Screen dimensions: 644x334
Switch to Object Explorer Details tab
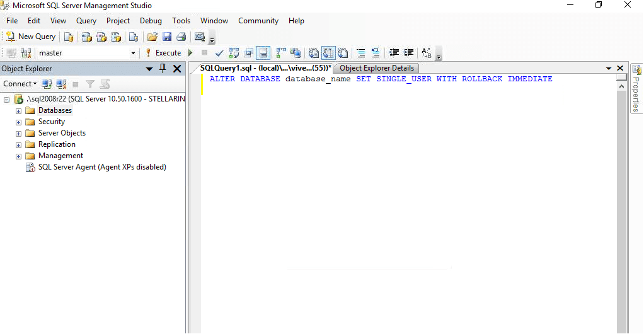(377, 68)
